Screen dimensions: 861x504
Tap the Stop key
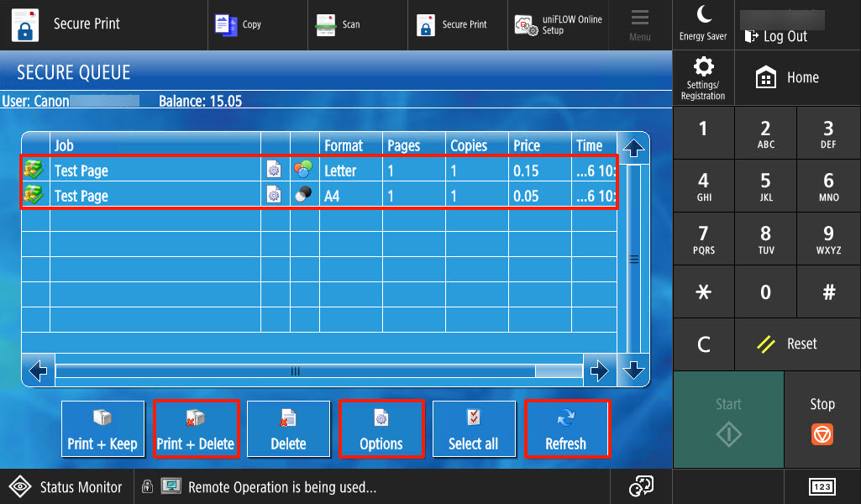pos(822,420)
